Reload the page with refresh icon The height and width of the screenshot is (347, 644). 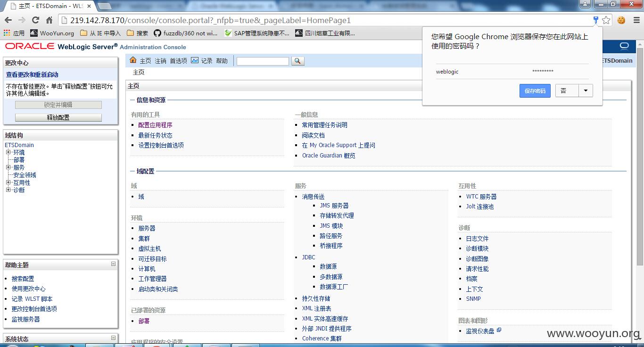coord(35,20)
